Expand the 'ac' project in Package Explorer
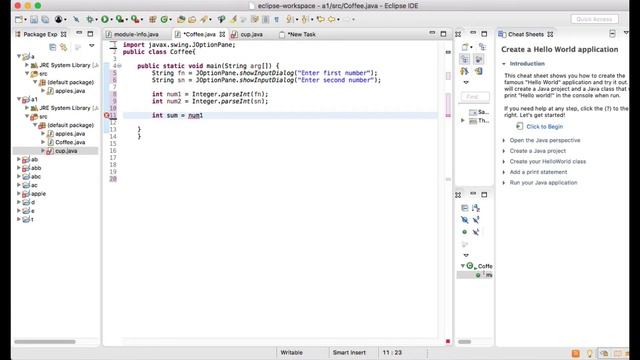Viewport: 640px width, 360px height. 19,185
